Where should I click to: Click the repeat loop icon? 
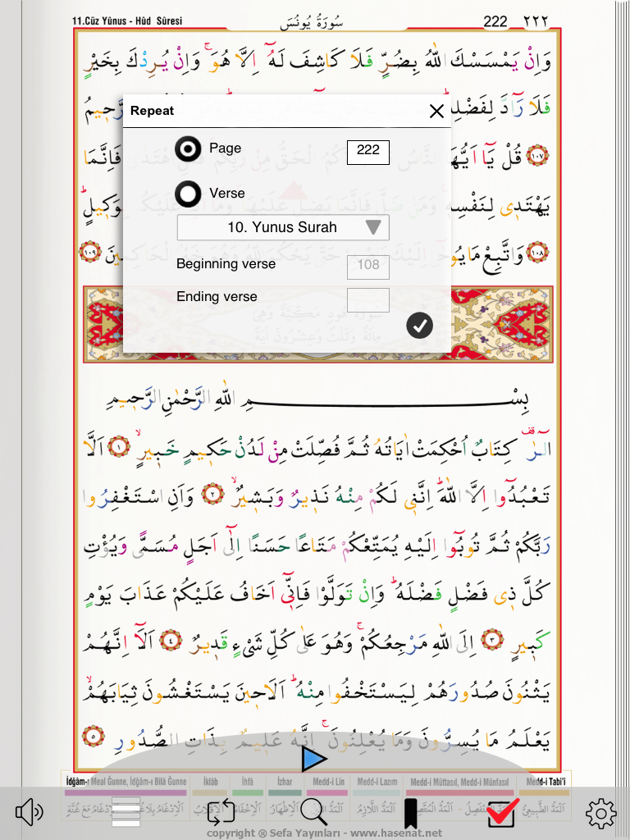click(x=221, y=810)
